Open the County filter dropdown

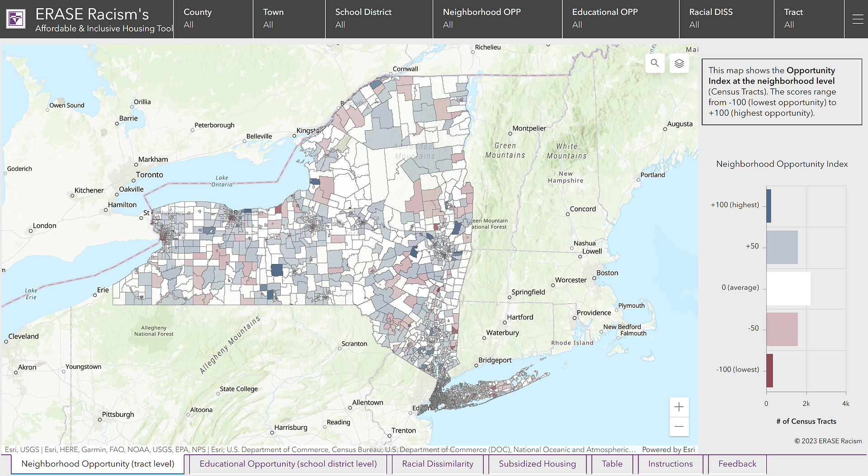coord(213,19)
